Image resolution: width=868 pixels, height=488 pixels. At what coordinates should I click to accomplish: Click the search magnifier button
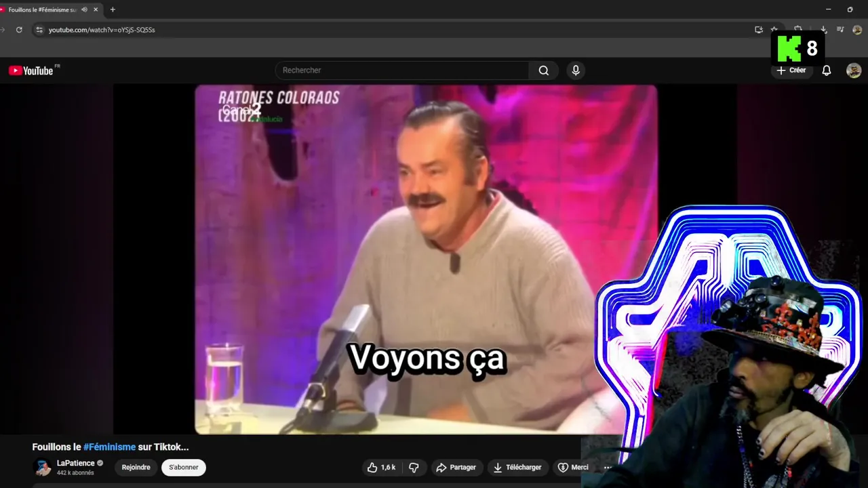544,70
